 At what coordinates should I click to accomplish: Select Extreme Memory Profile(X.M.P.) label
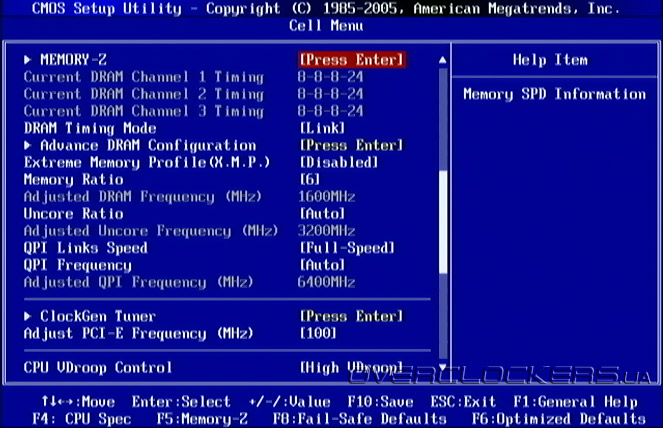click(147, 163)
